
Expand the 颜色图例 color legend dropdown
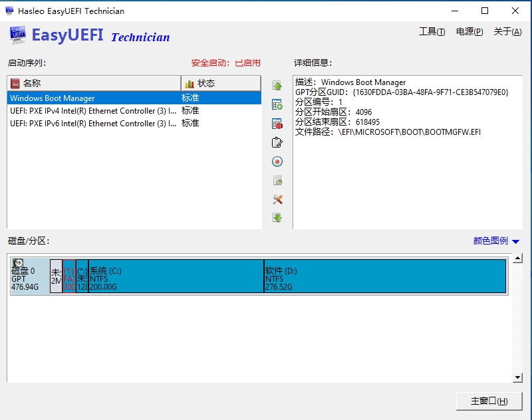tap(496, 241)
